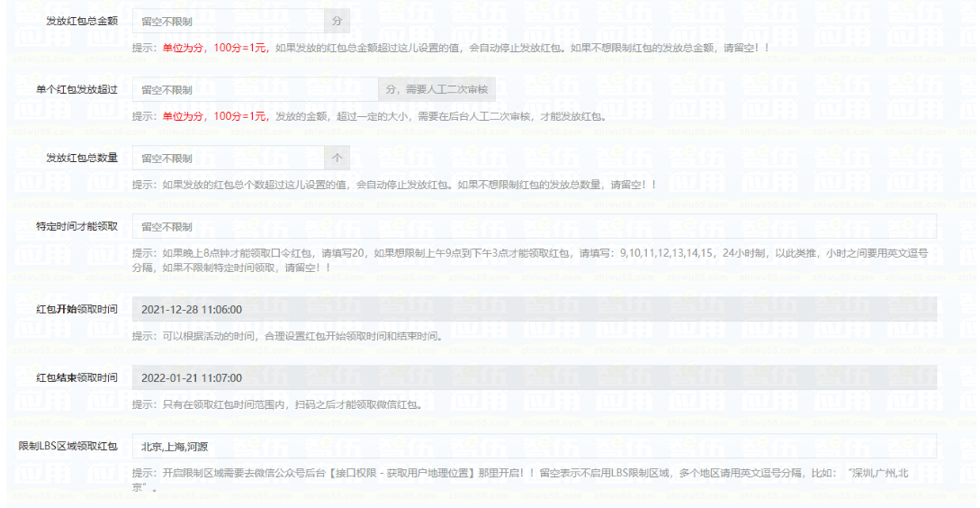Click the label 单个红包发放超过

(76, 89)
